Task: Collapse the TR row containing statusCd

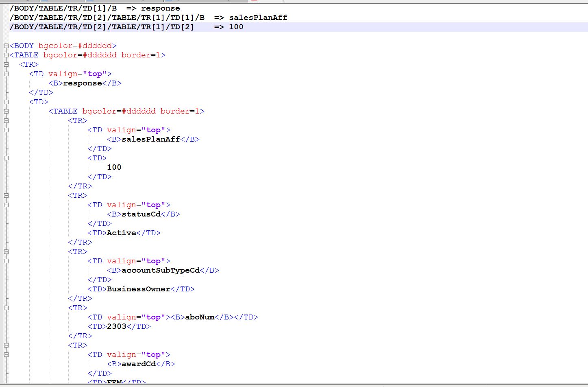Action: click(6, 195)
